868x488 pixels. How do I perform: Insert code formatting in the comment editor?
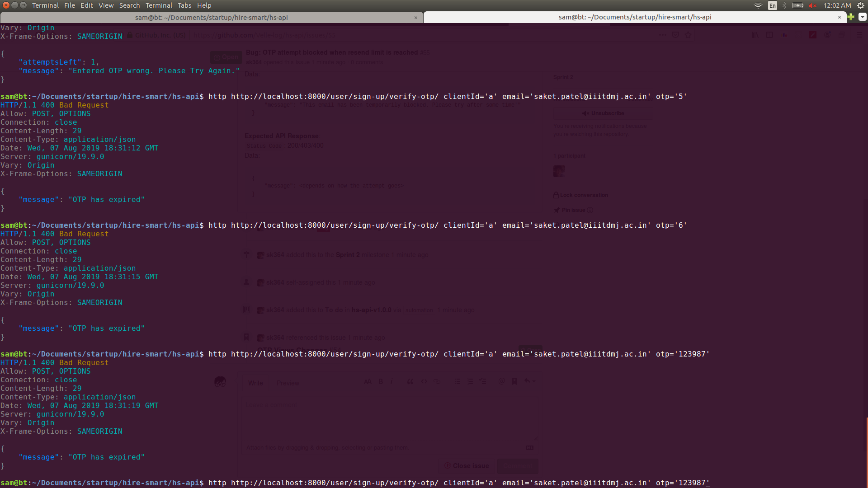click(x=424, y=381)
